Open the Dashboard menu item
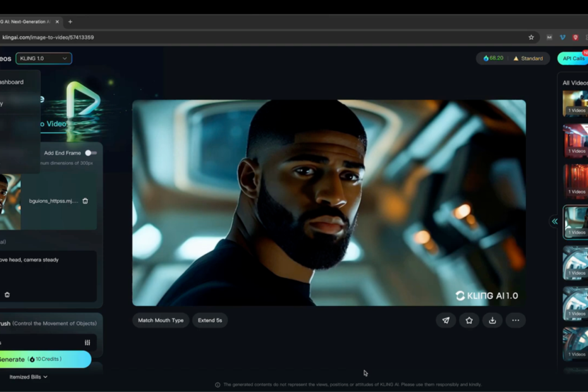 click(11, 82)
